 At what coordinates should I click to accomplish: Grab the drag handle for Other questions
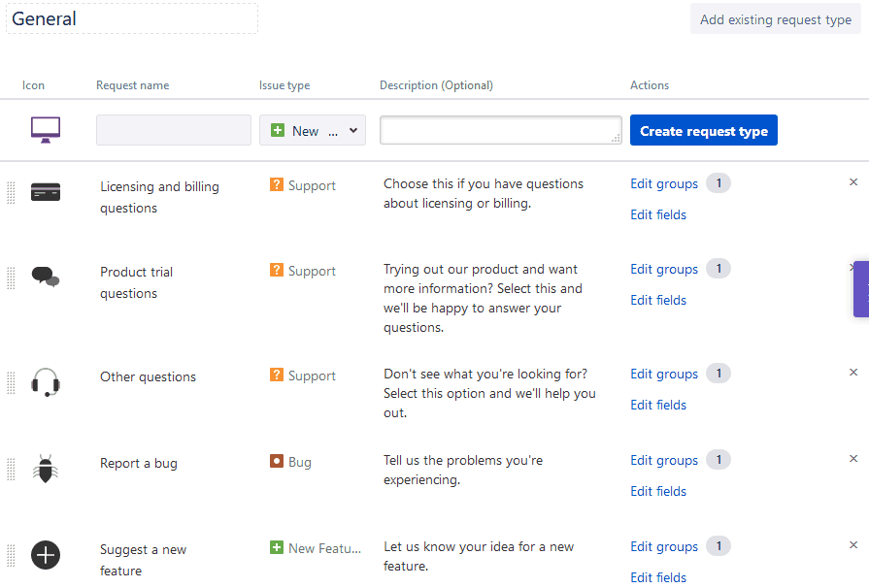coord(12,382)
